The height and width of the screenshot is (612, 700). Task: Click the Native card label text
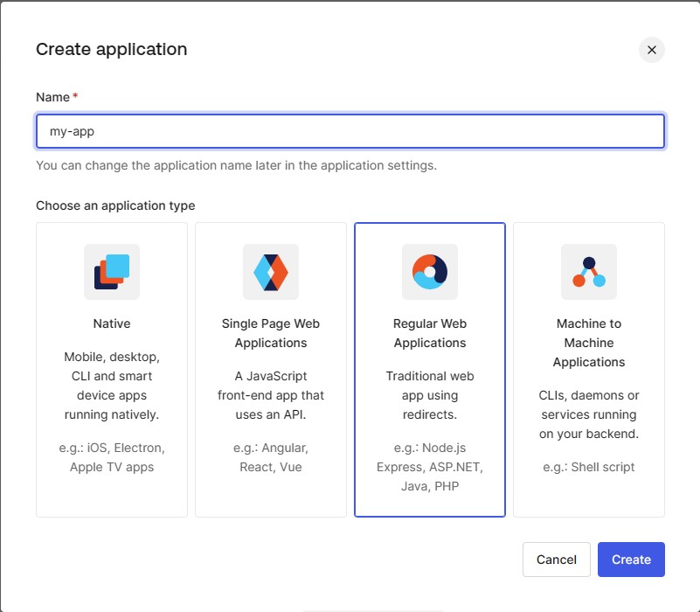tap(112, 323)
